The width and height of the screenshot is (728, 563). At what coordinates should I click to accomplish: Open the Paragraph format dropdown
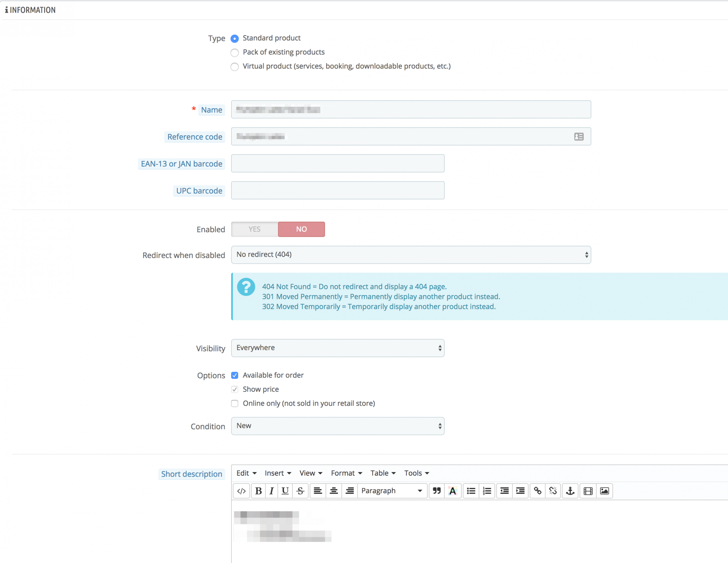coord(392,491)
